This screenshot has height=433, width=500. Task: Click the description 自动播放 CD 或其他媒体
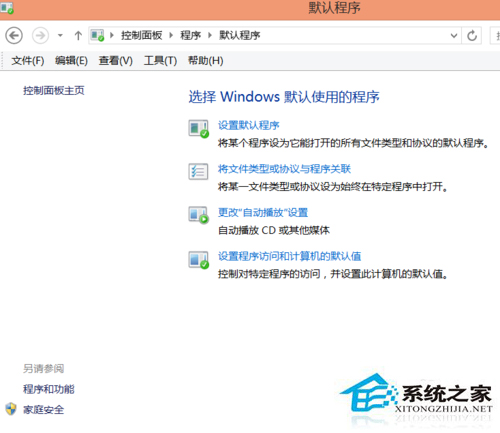(274, 230)
